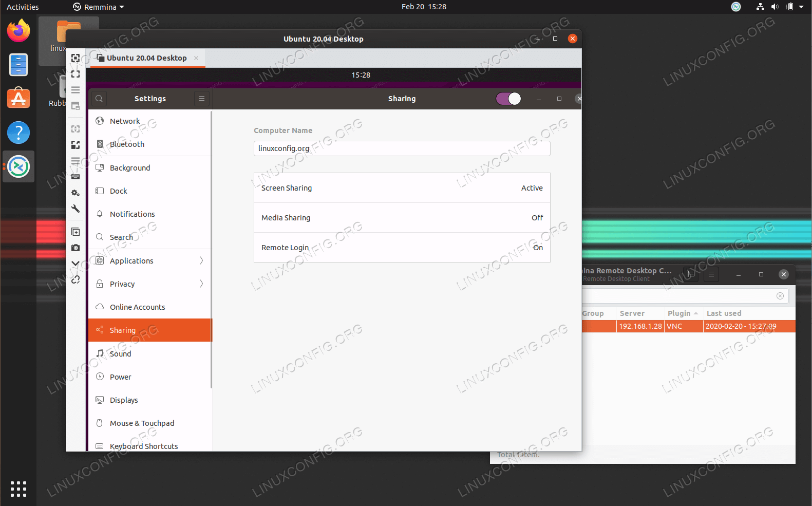
Task: Open the Remmina app menu in top bar
Action: [99, 7]
